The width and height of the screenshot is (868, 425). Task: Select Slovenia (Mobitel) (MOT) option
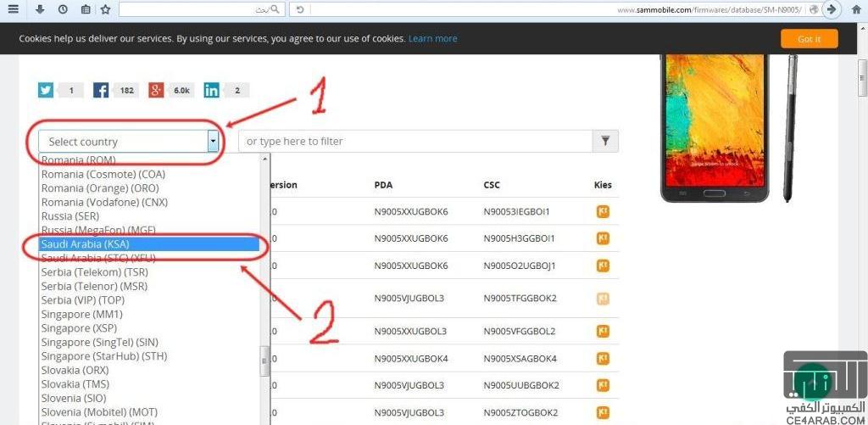click(x=149, y=412)
